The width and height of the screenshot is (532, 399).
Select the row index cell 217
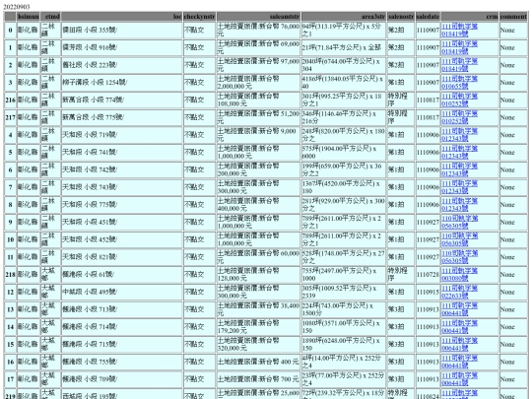point(10,117)
